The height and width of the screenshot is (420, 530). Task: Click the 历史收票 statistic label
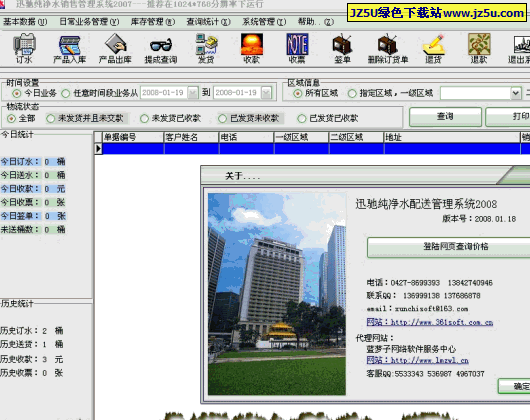19,373
